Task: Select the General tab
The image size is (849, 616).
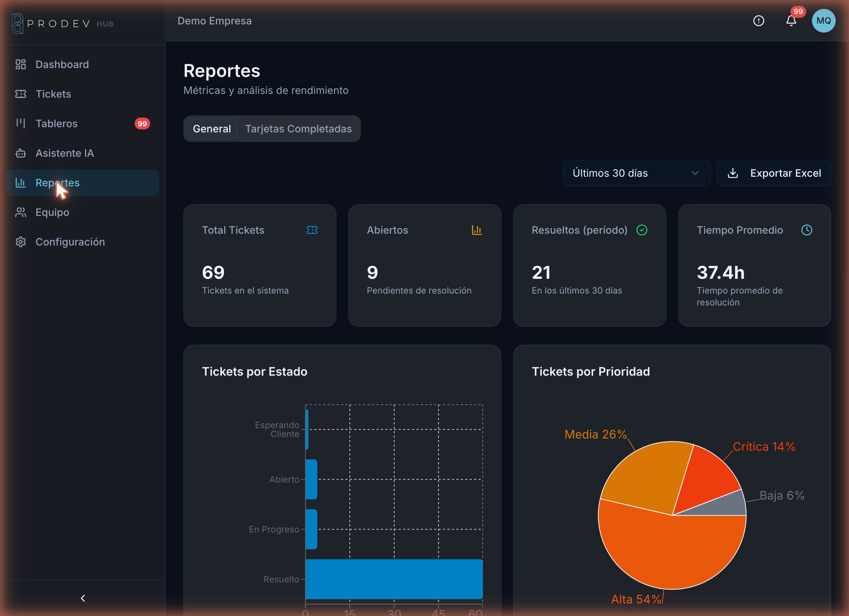Action: [212, 129]
